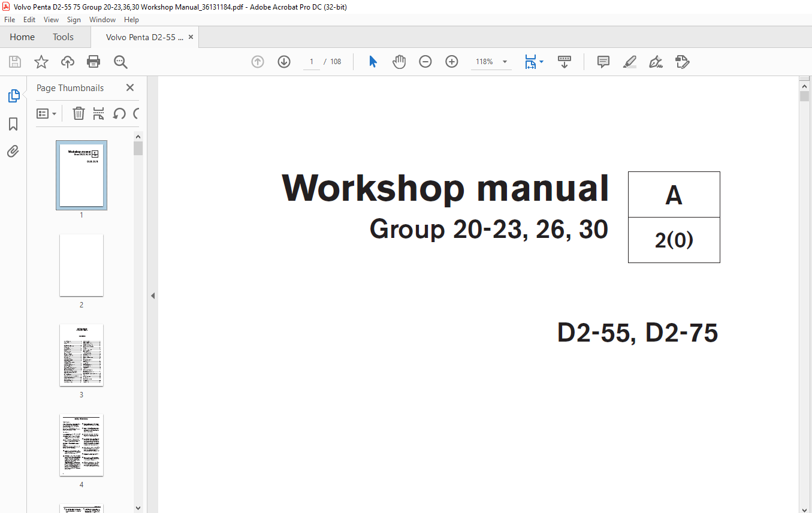Open the Find text magnifier tool
Screen dimensions: 812x513
120,62
